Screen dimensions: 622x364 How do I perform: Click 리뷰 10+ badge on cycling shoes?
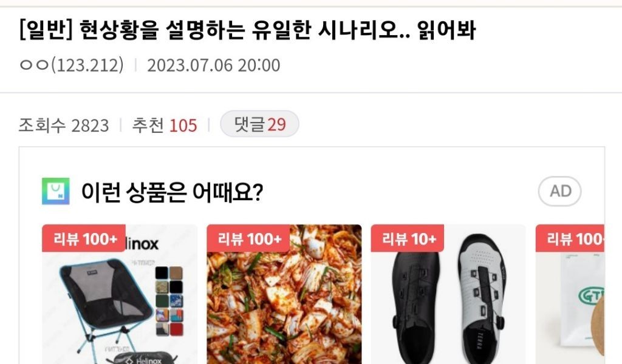[408, 238]
